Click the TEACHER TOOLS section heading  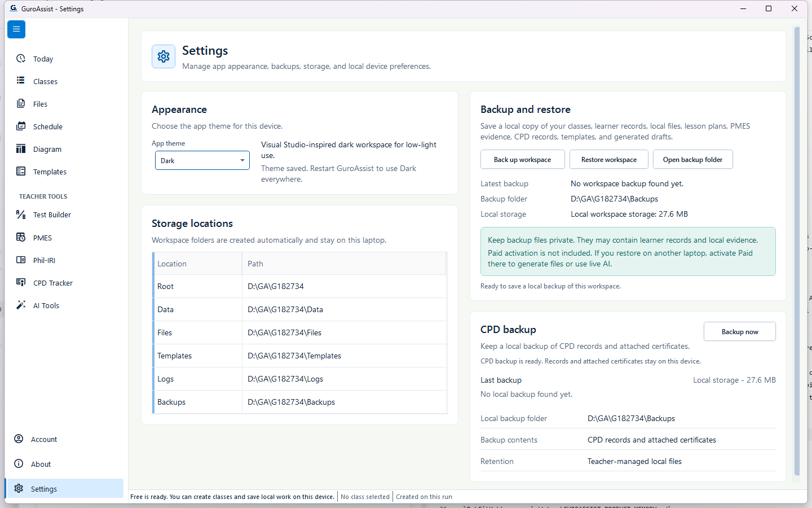pos(43,196)
